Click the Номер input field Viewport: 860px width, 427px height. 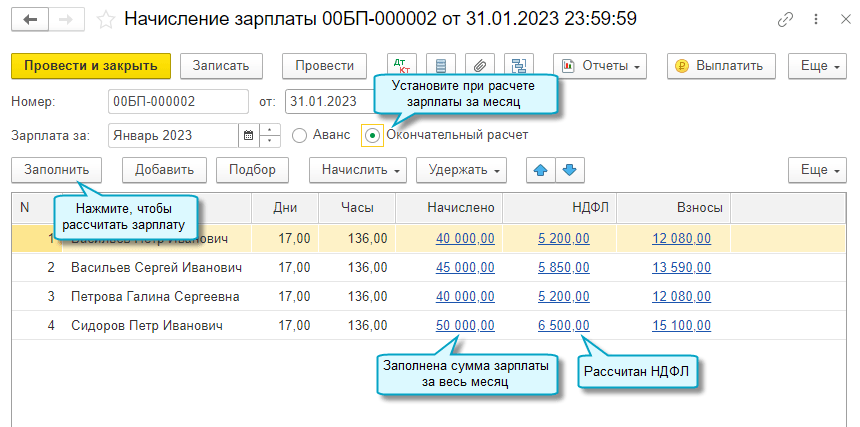click(177, 101)
